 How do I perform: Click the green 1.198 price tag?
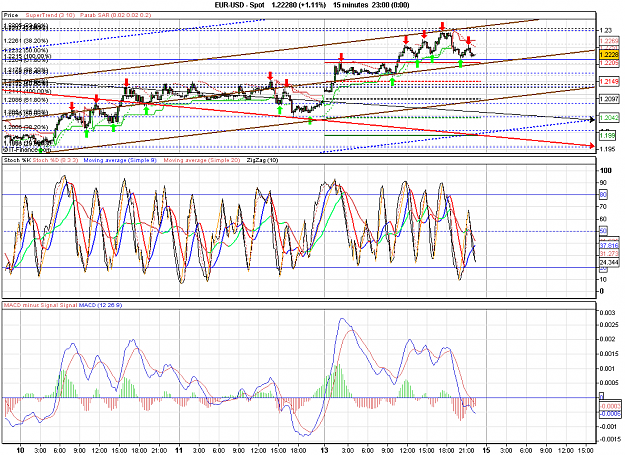pyautogui.click(x=607, y=136)
